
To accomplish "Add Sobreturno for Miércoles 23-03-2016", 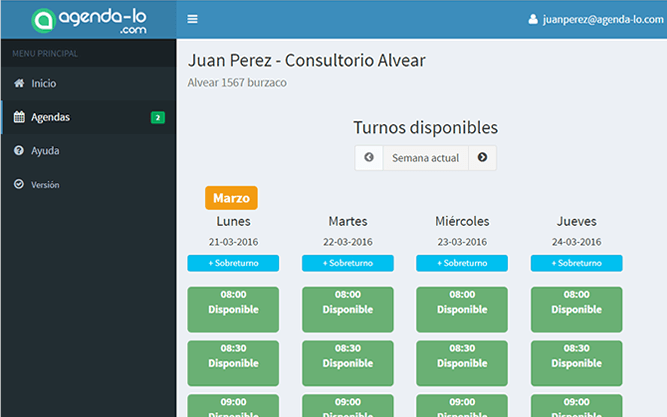I will click(x=462, y=263).
